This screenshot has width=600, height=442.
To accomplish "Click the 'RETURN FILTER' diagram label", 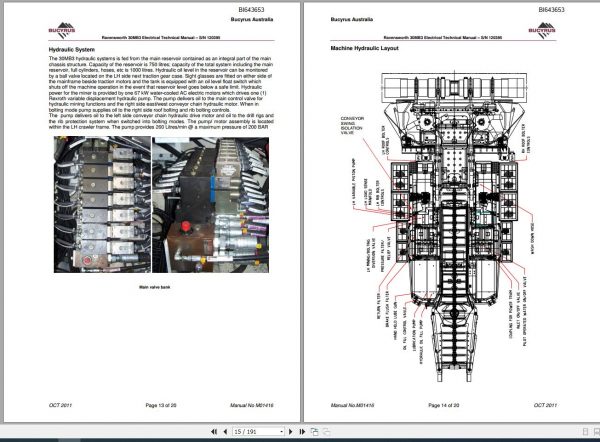I will tap(379, 305).
